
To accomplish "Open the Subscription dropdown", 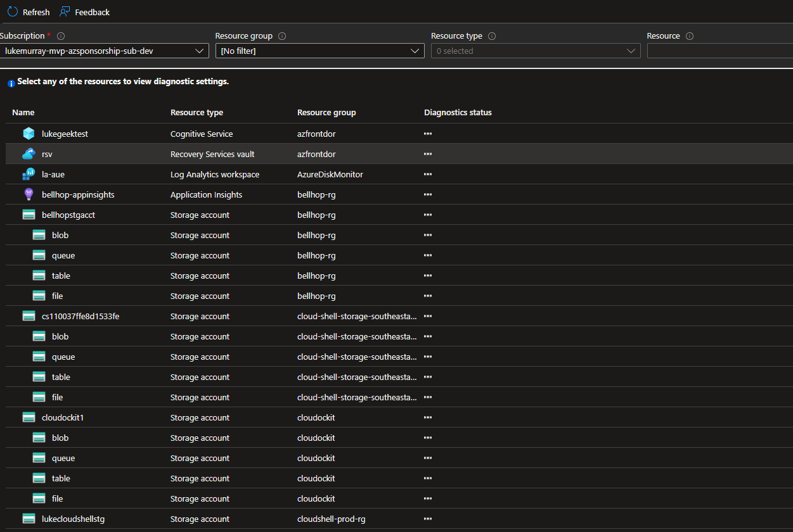I will point(105,51).
